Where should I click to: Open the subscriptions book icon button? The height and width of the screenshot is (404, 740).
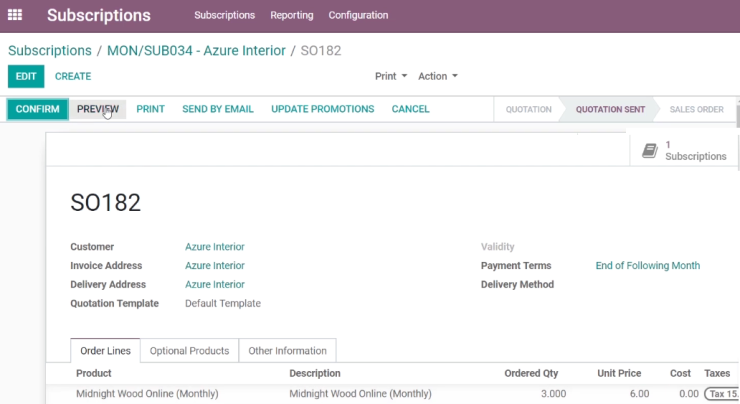tap(684, 151)
